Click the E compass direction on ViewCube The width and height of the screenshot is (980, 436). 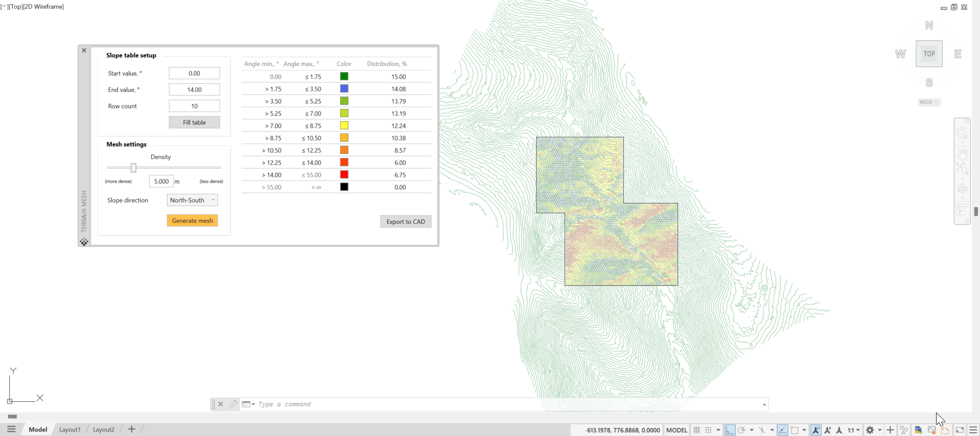[958, 54]
